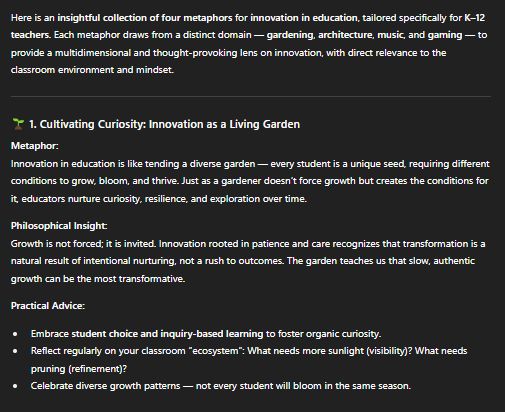Click the text 'classroom environment and mindset.'
The height and width of the screenshot is (412, 505).
coord(92,70)
